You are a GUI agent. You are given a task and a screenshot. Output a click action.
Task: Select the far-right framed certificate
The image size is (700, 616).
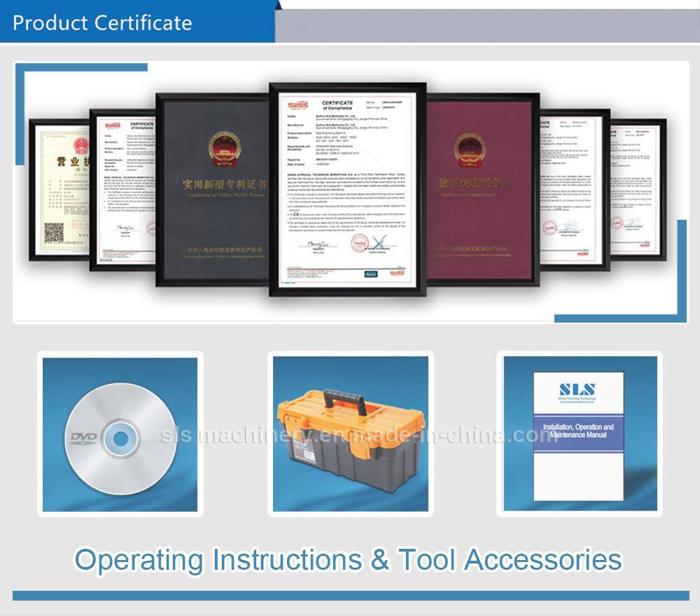point(637,189)
